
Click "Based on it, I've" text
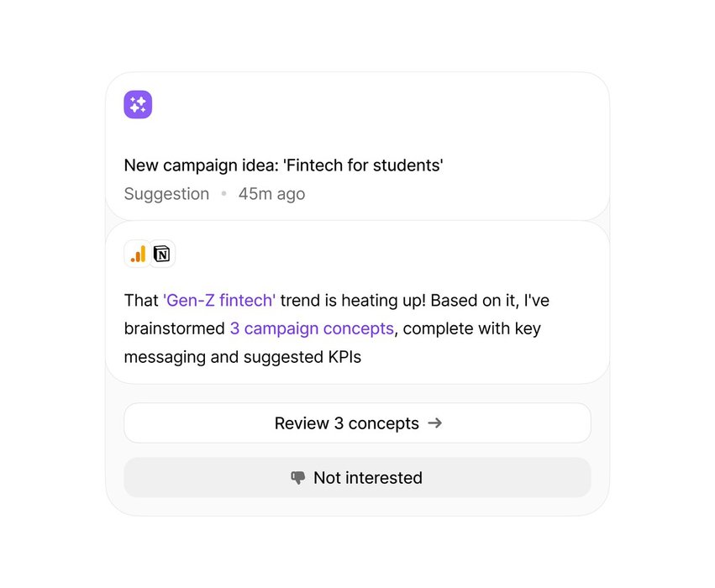tap(490, 301)
